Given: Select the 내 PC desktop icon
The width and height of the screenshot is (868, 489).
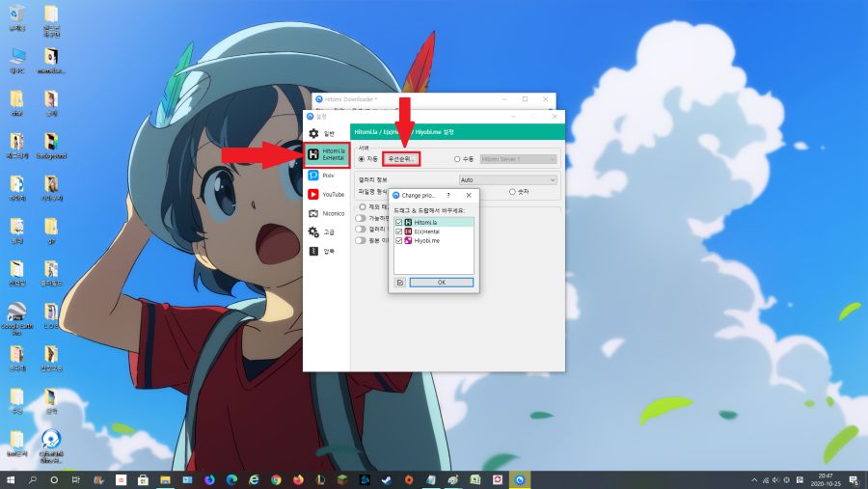Looking at the screenshot, I should [16, 61].
